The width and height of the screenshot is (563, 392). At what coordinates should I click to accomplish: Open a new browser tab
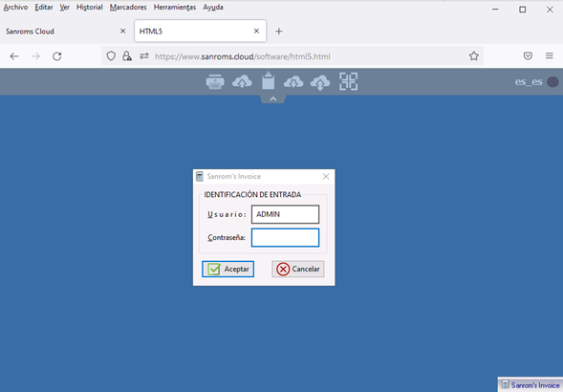(x=278, y=32)
